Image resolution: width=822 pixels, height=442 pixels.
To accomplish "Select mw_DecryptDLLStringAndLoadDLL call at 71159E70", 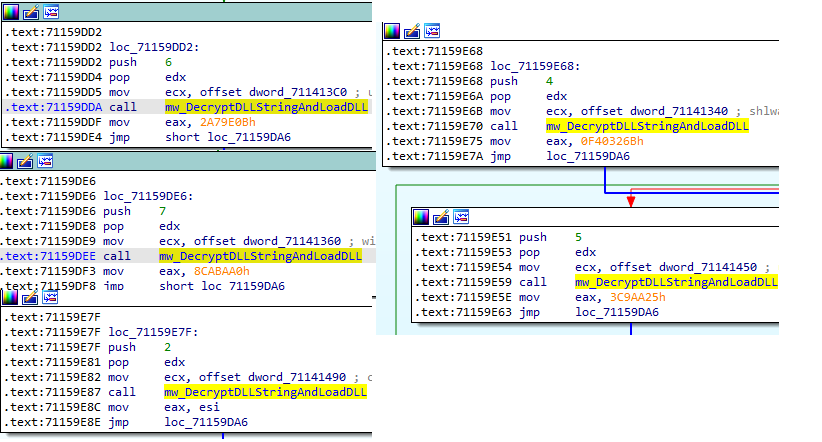I will (647, 126).
